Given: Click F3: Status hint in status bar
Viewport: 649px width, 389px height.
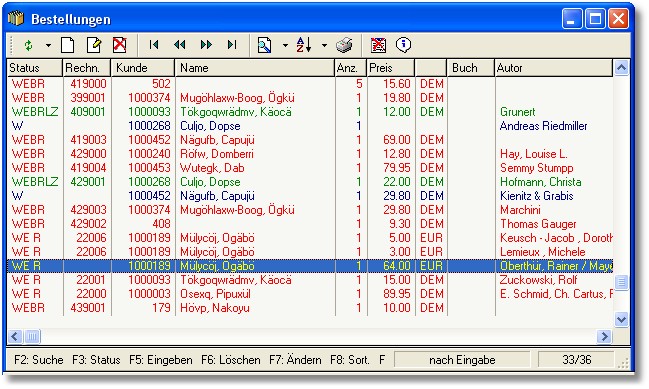Looking at the screenshot, I should (x=96, y=360).
